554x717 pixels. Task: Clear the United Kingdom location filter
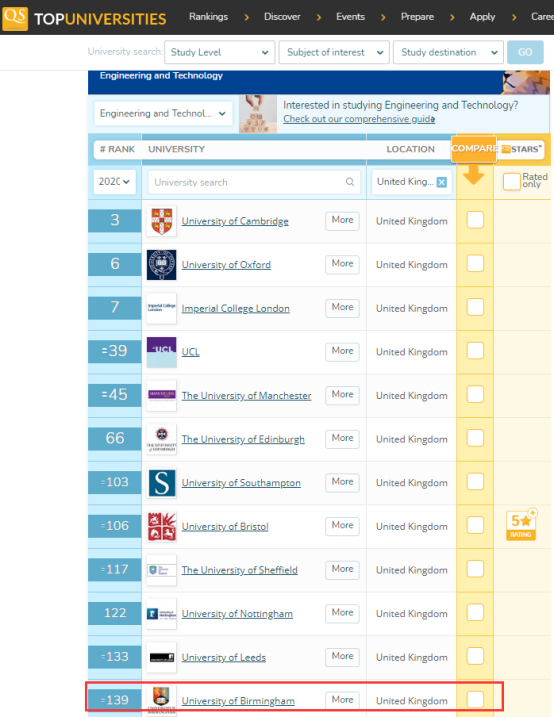coord(442,182)
